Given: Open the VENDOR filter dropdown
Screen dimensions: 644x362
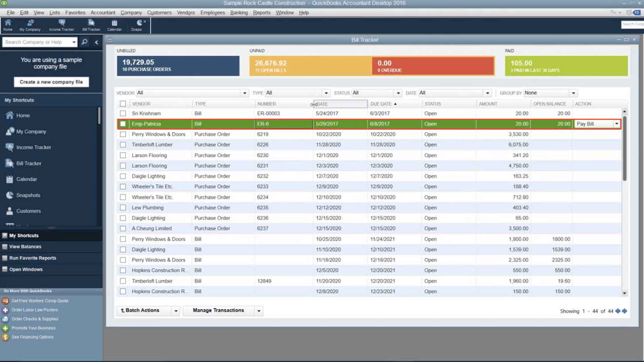Looking at the screenshot, I should (x=244, y=93).
